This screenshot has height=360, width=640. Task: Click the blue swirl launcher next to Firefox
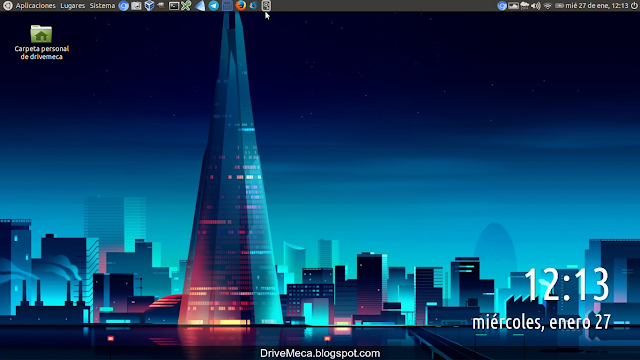tap(253, 6)
